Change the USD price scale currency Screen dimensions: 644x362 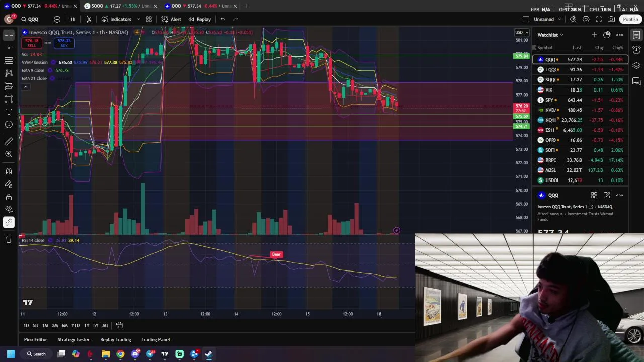521,33
